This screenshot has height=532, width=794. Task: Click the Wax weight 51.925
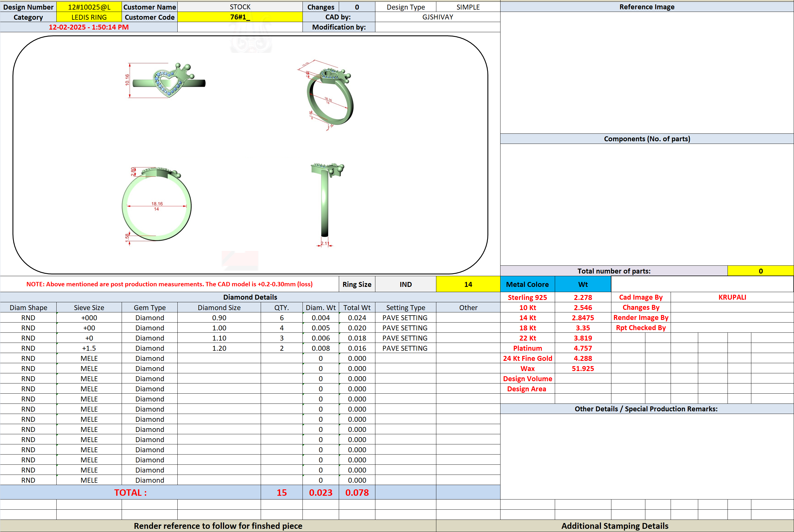[x=583, y=368]
